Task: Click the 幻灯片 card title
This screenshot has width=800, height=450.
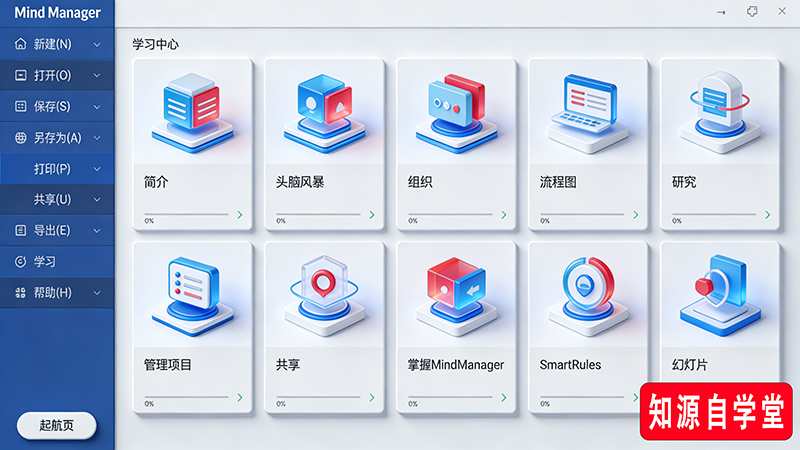Action: point(690,365)
